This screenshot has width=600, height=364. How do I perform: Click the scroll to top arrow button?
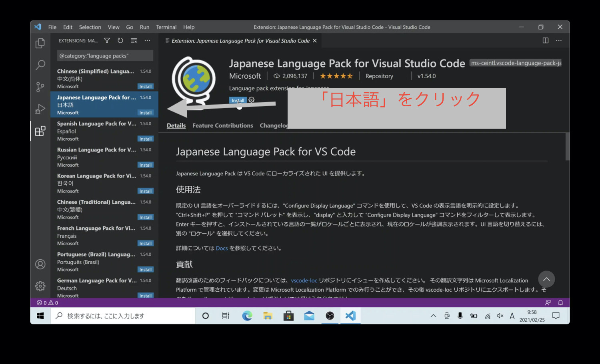click(546, 279)
